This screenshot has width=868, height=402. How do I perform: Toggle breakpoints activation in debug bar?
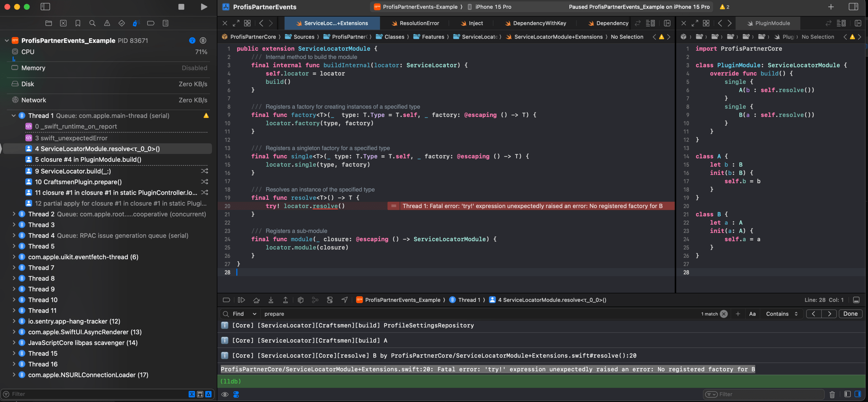(226, 300)
